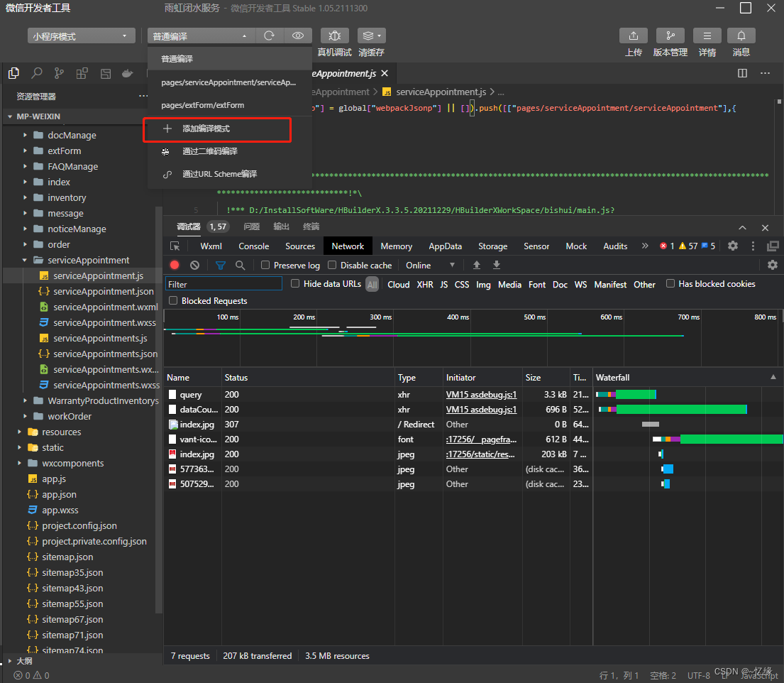
Task: Open the search icon in sidebar
Action: 36,74
